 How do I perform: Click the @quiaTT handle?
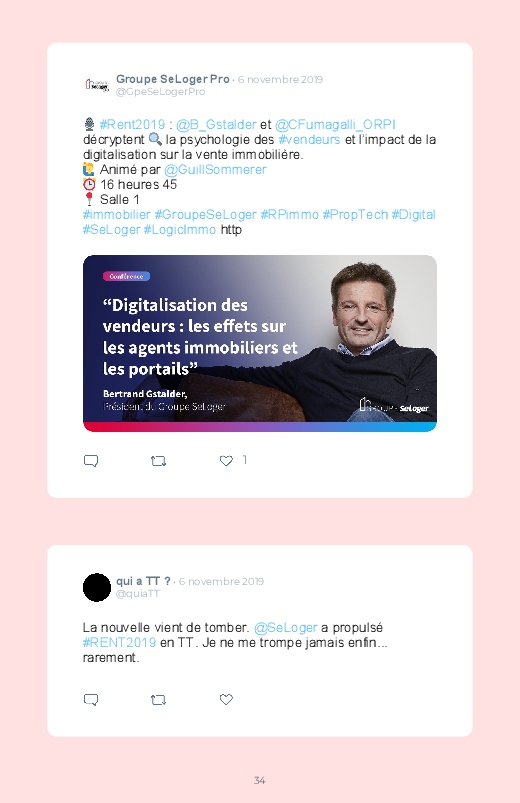(138, 594)
